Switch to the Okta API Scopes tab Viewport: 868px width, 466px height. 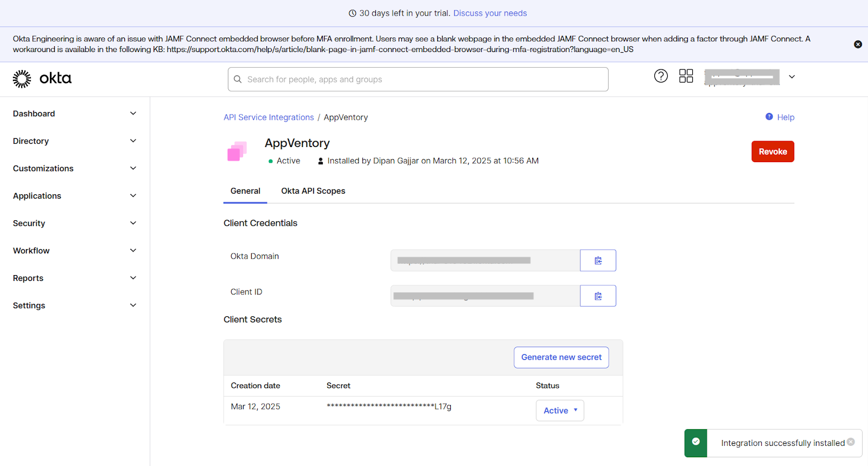(313, 191)
